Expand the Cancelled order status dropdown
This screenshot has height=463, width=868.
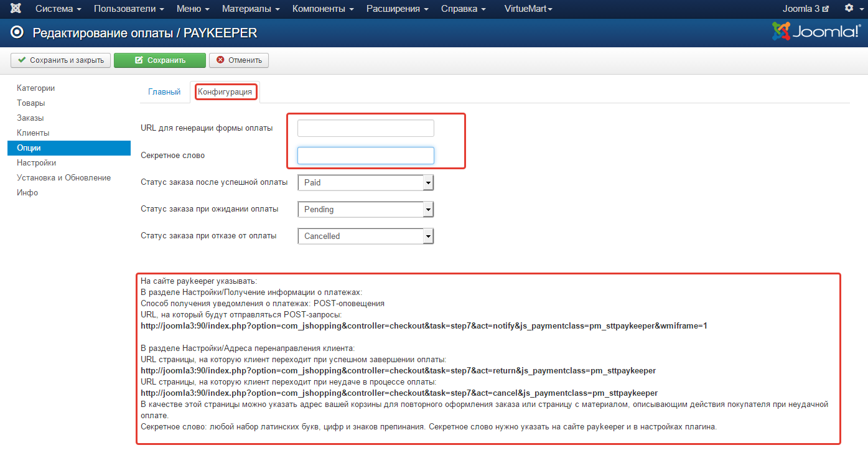(365, 236)
